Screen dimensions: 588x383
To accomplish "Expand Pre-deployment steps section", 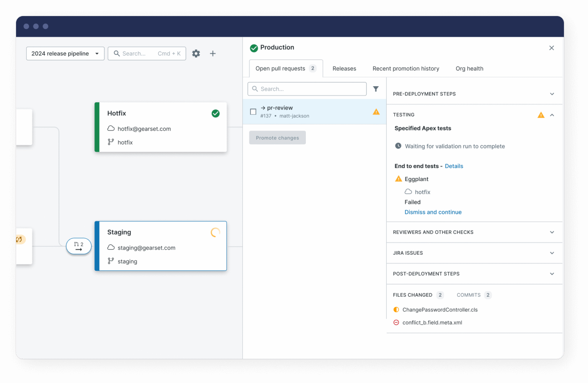I will point(552,94).
